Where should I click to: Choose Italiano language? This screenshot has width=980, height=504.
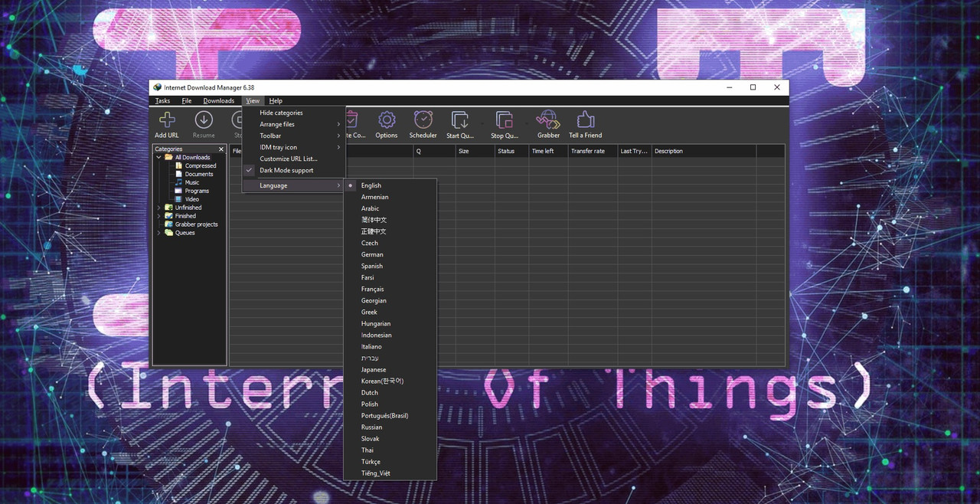371,346
